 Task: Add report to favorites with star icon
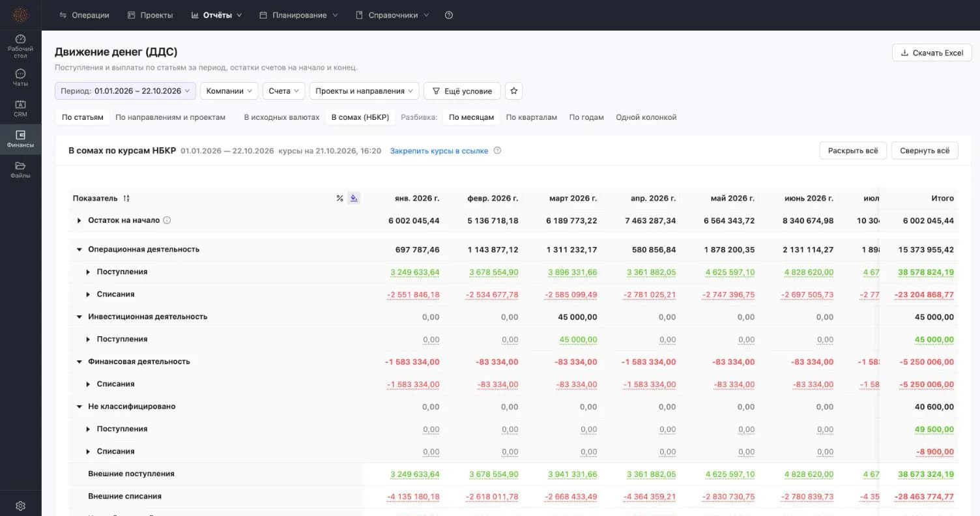coord(513,91)
